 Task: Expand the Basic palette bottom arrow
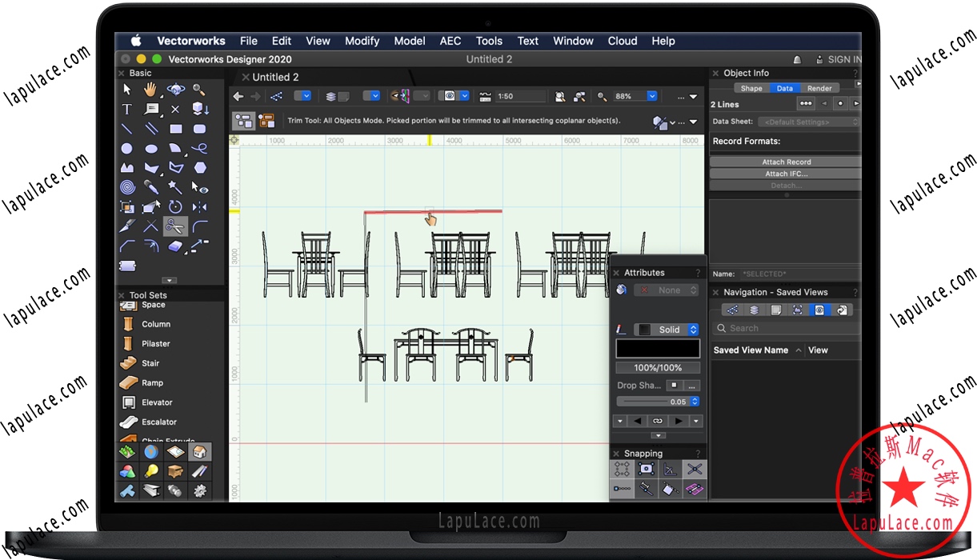pyautogui.click(x=169, y=280)
